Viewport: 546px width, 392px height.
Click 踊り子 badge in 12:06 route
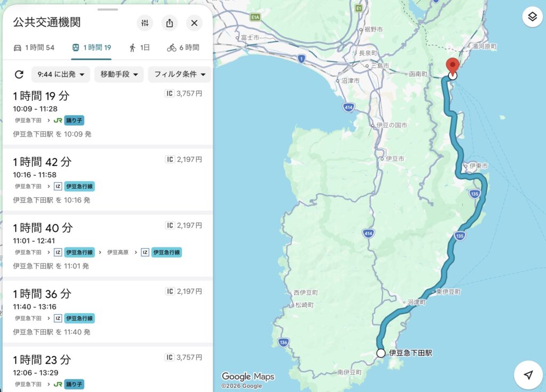pyautogui.click(x=74, y=384)
